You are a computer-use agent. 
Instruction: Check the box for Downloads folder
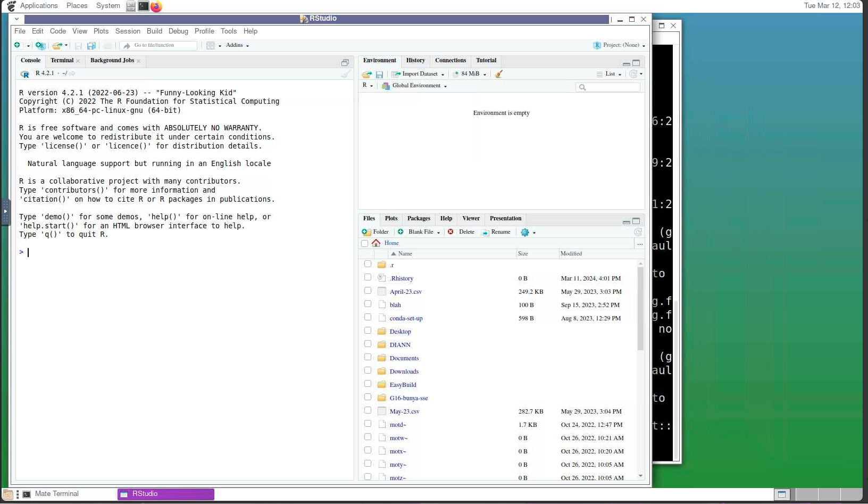point(368,370)
